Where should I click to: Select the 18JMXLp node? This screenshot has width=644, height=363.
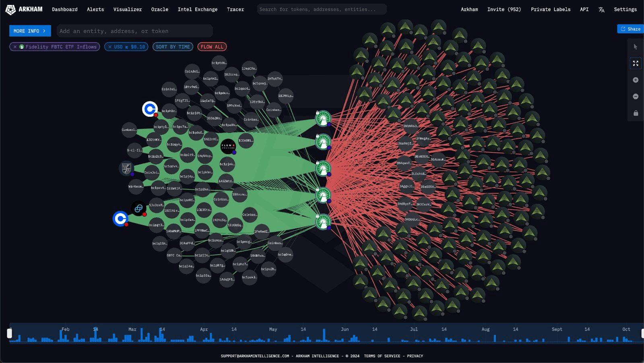point(285,96)
